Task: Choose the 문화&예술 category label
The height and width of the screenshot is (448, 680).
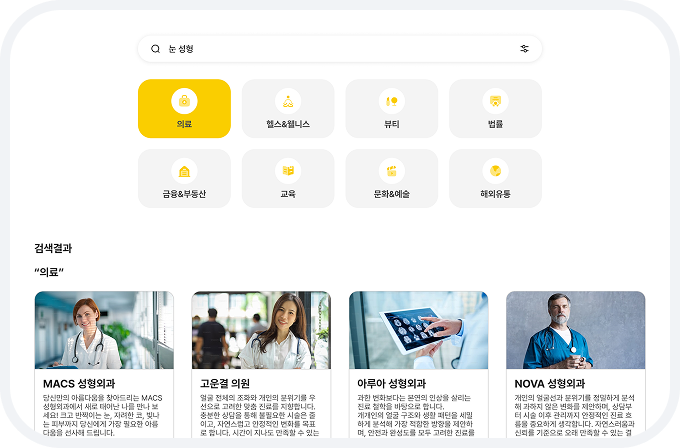Action: 392,194
